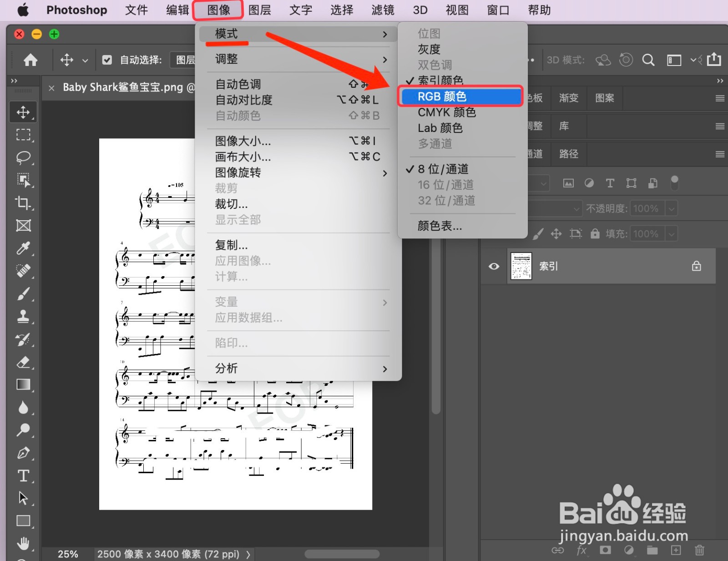Click the 25% zoom level field
Viewport: 728px width, 561px height.
(68, 554)
